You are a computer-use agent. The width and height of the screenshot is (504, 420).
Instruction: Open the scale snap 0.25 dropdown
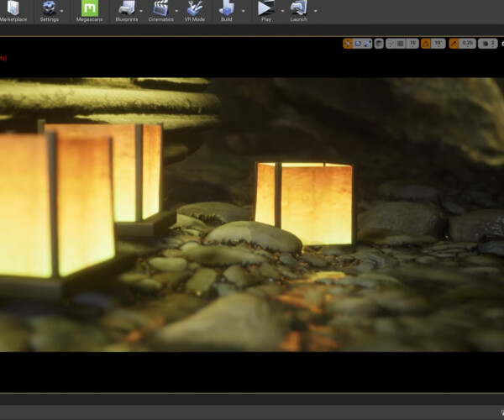[x=467, y=43]
